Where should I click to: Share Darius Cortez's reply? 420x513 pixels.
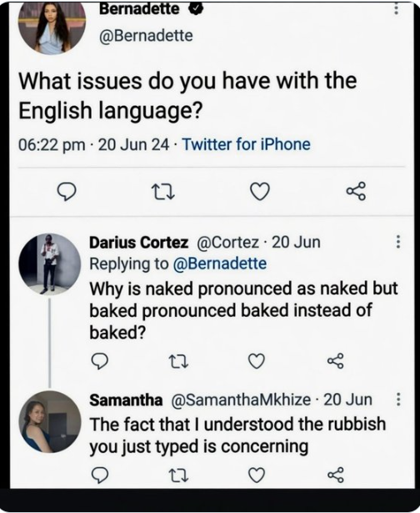[336, 361]
